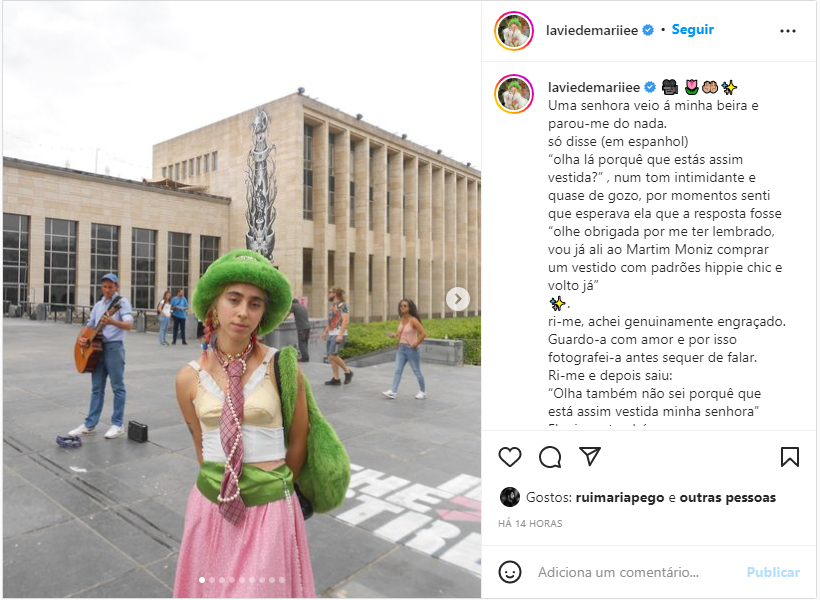Click the small liker avatar beside Gostos
Screen dimensions: 820x600
pyautogui.click(x=509, y=497)
